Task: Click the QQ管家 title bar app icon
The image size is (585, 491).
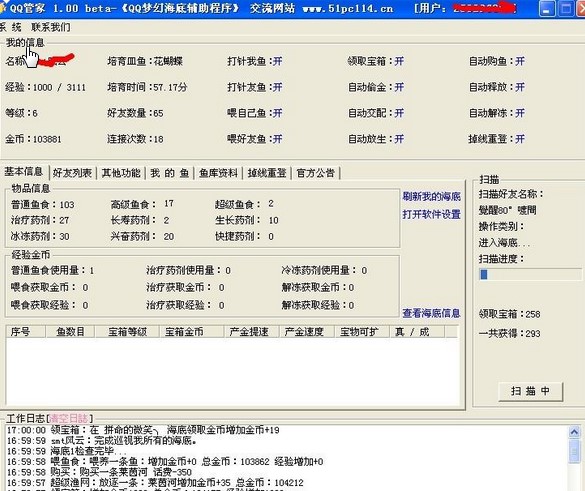Action: [2, 8]
